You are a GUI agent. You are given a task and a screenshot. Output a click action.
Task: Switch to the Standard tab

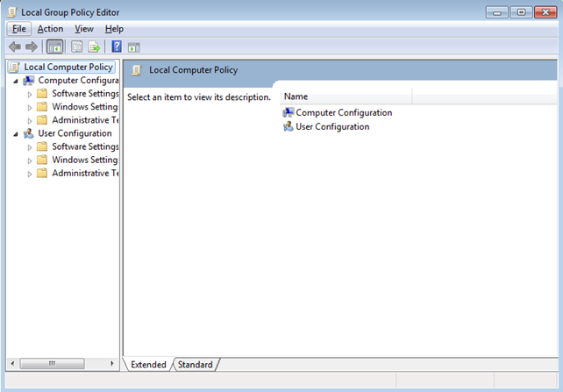(195, 364)
